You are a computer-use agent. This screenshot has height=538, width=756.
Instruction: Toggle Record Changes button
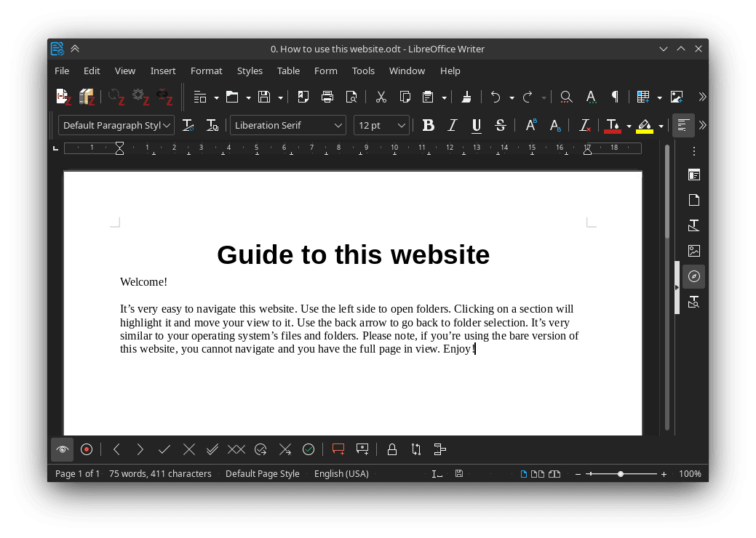(87, 449)
